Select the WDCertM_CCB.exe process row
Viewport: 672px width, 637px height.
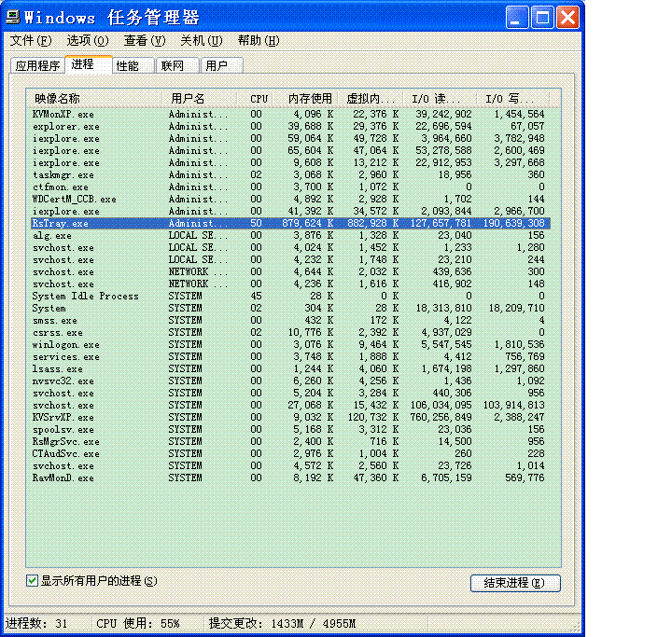click(290, 200)
